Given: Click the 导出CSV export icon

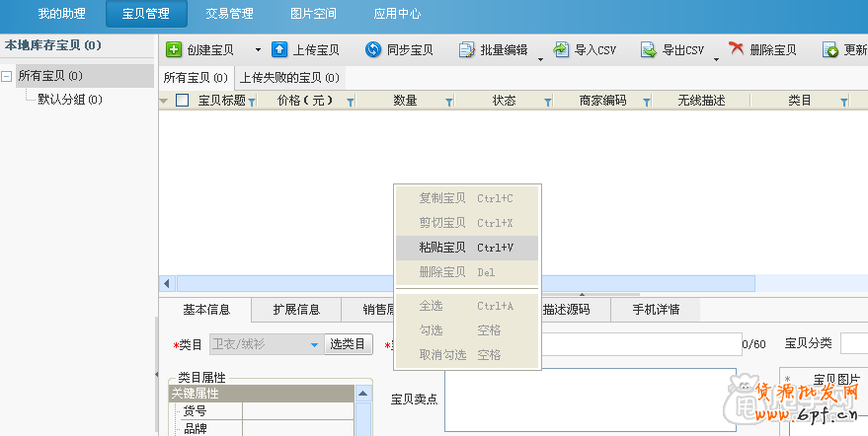Looking at the screenshot, I should (x=649, y=49).
